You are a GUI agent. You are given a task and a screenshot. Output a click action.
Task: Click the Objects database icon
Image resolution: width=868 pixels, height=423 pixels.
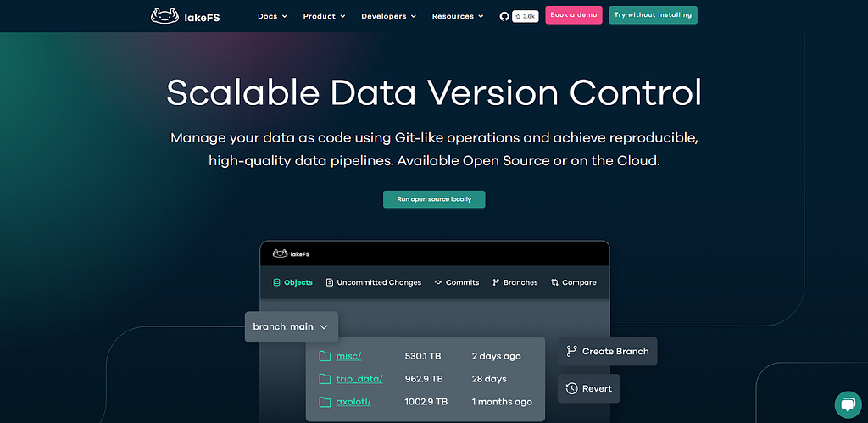[276, 282]
